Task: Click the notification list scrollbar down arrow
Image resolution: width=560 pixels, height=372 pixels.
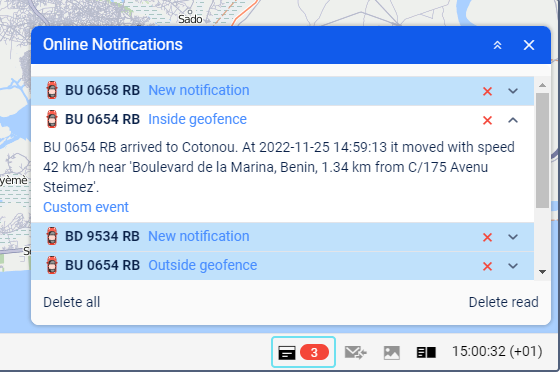Action: (542, 272)
